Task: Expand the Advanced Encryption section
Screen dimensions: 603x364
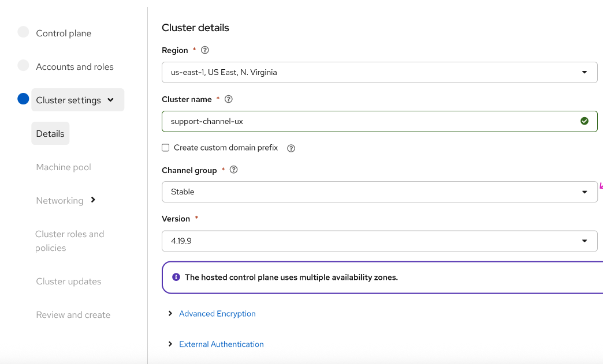Action: tap(217, 314)
